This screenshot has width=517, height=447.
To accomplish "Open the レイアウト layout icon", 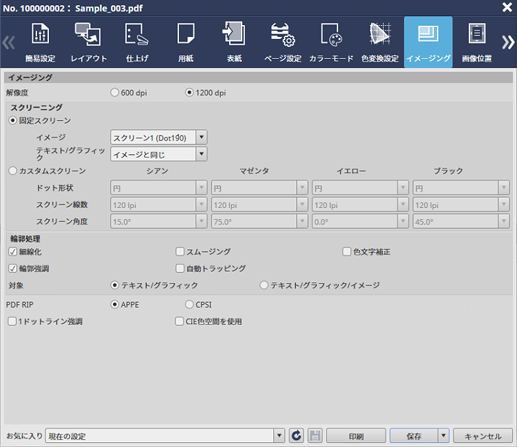I will (x=89, y=42).
